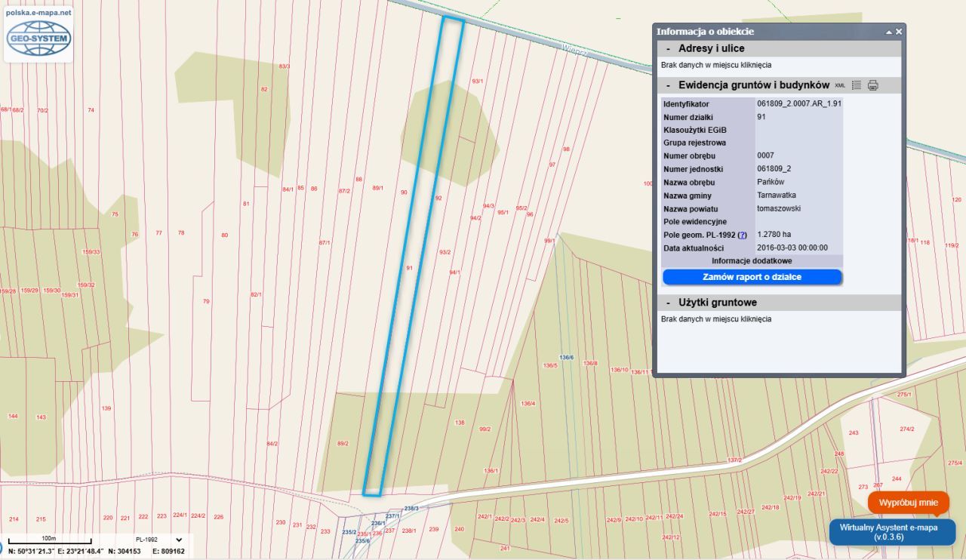The width and height of the screenshot is (966, 560).
Task: Click the Informacje dodatkowe row
Action: click(x=752, y=260)
